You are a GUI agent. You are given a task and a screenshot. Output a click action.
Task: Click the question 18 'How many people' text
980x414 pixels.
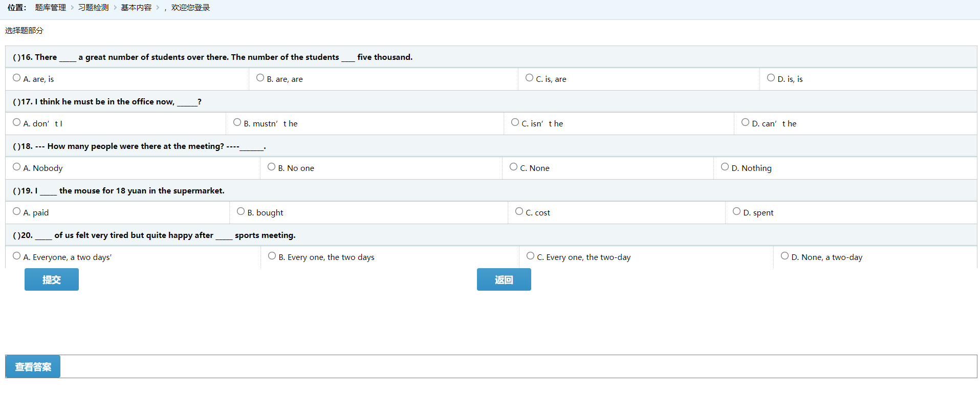click(139, 146)
